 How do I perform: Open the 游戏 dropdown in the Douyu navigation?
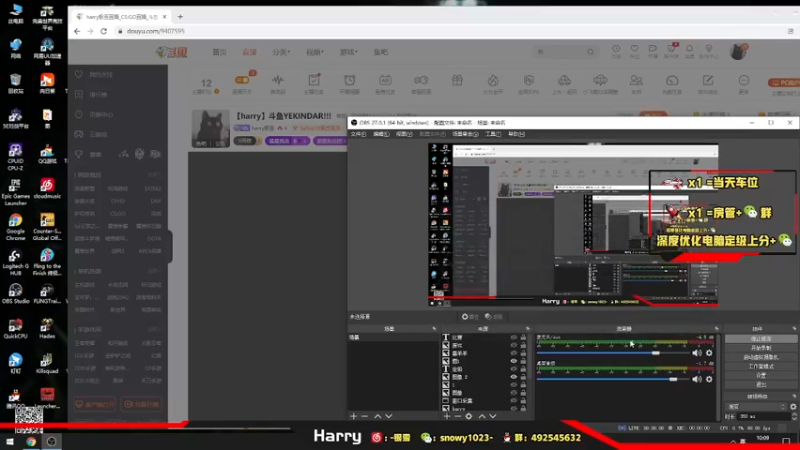[348, 52]
